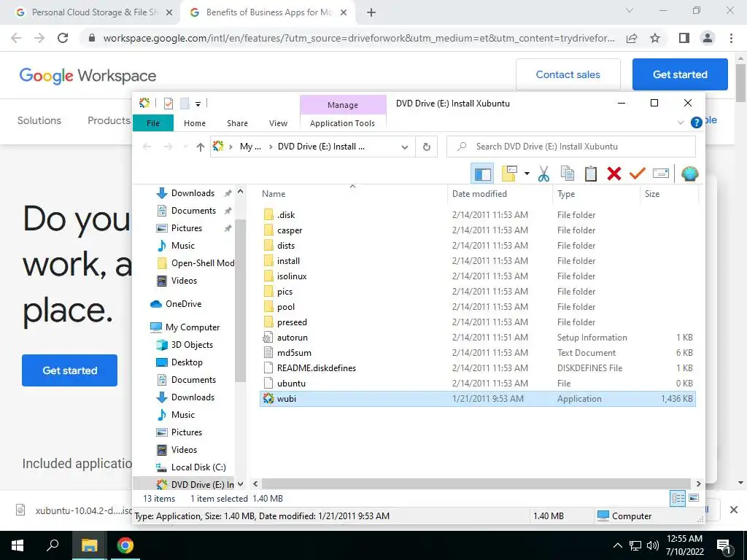The width and height of the screenshot is (747, 560).
Task: Click the folder options toolbar icon
Action: tap(509, 174)
